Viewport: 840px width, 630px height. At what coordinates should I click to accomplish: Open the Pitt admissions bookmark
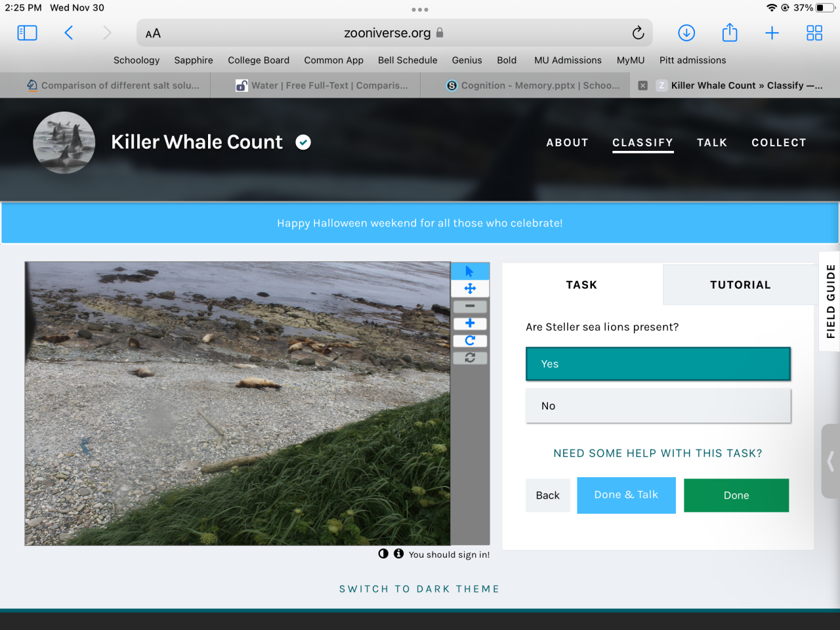click(x=693, y=60)
